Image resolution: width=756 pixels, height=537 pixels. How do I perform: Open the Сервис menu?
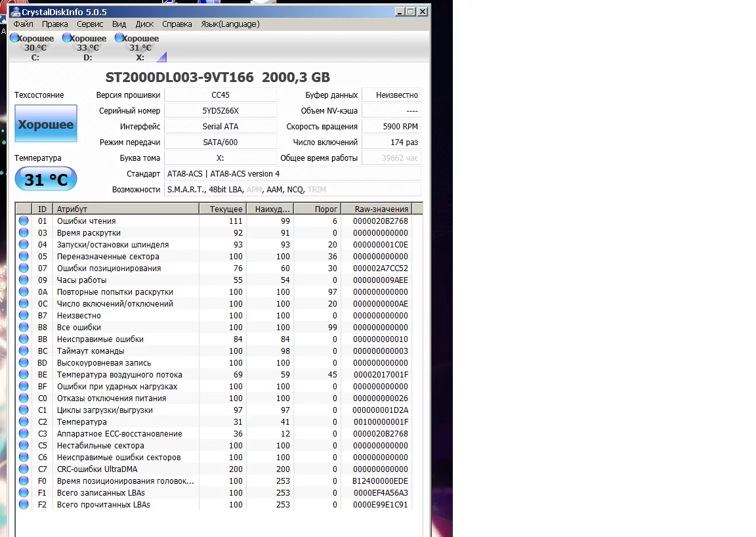tap(90, 24)
